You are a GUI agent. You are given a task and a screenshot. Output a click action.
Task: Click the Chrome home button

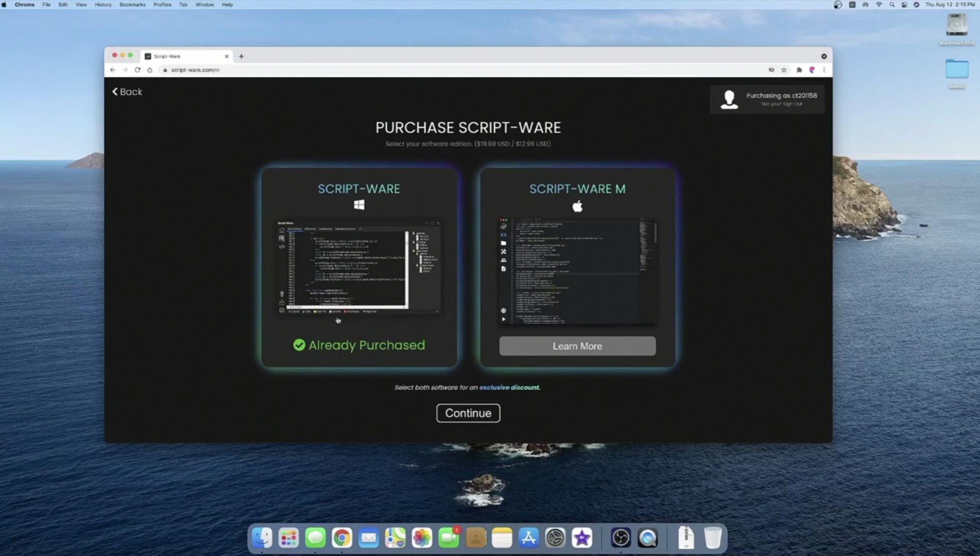click(x=150, y=70)
